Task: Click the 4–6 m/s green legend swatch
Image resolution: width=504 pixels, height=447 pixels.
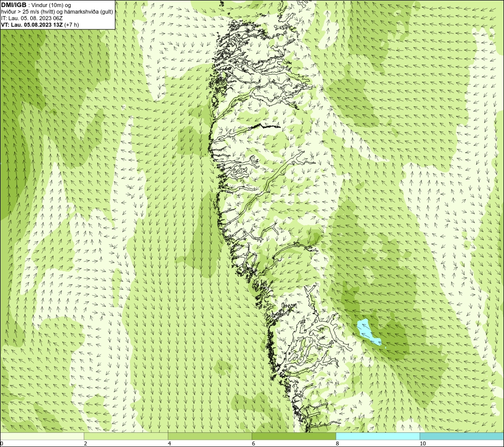Action: coord(210,436)
